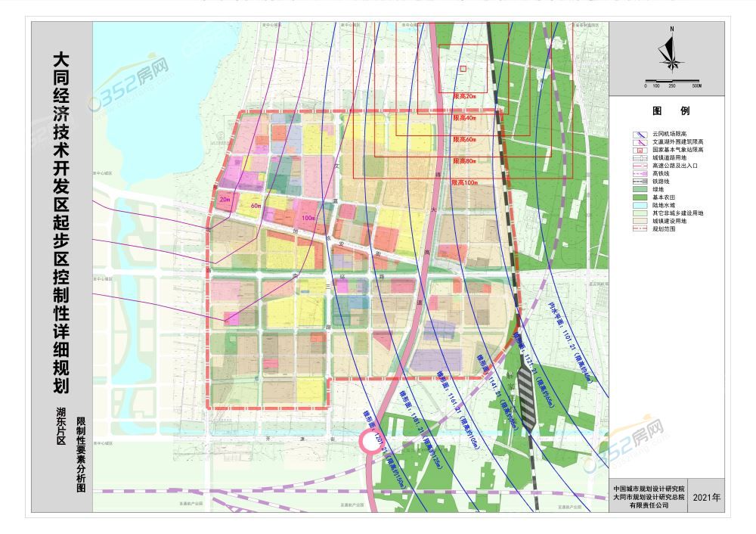Image resolution: width=756 pixels, height=534 pixels.
Task: Click the 国家基本气象站限高 legend symbol
Action: coord(639,150)
